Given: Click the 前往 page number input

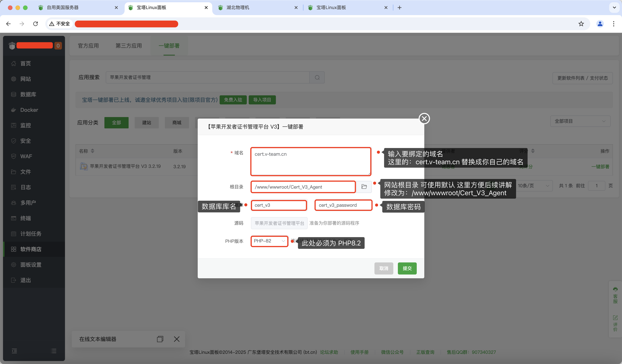Looking at the screenshot, I should [596, 186].
